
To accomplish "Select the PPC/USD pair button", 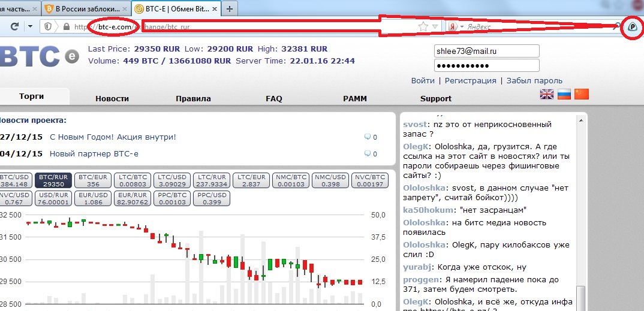I will pos(212,198).
